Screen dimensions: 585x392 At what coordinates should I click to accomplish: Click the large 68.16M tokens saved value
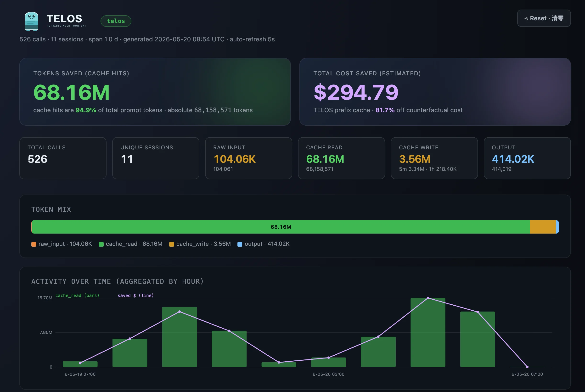click(72, 92)
